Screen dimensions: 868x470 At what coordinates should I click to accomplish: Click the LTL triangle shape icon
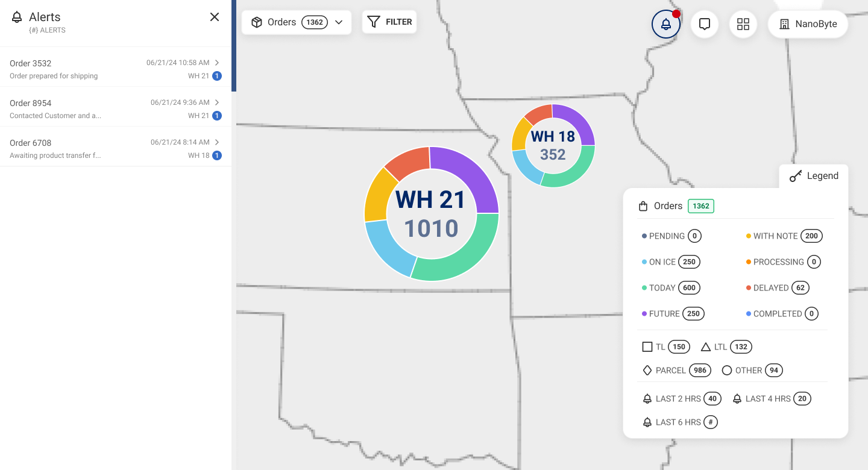click(706, 347)
